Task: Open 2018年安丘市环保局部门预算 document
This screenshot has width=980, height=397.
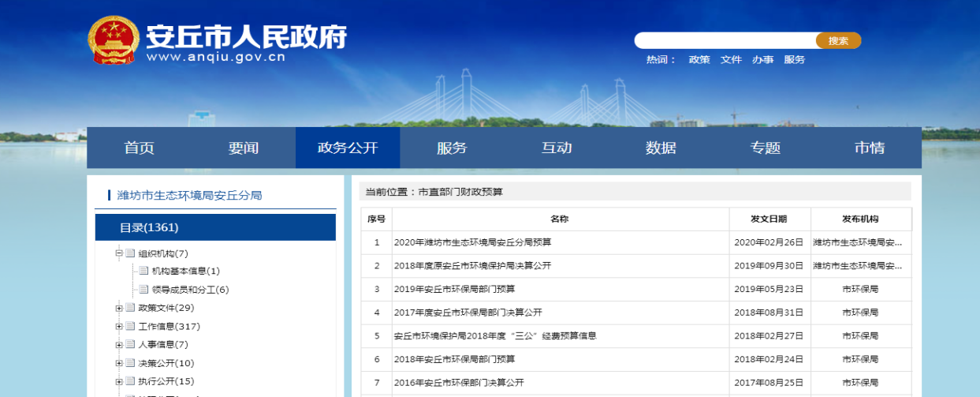Action: click(455, 359)
